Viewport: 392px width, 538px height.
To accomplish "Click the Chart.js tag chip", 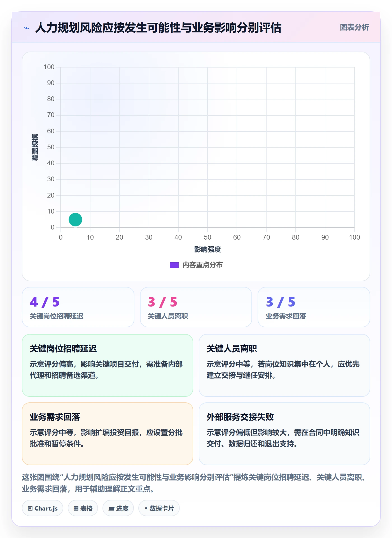I will pos(43,508).
